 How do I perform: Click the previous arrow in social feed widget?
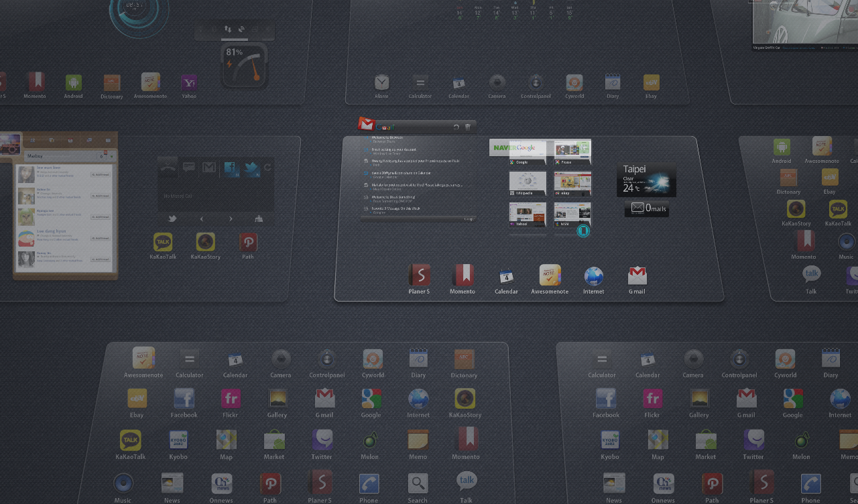point(202,218)
